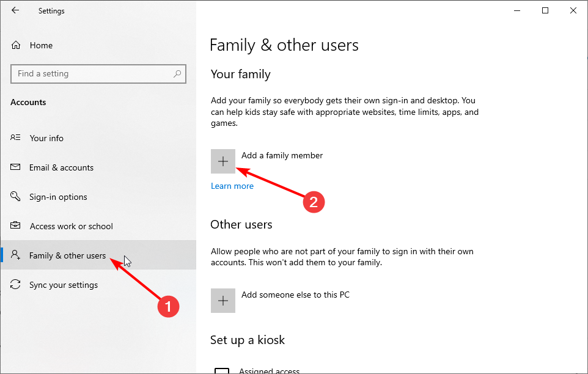Open the Learn more link
588x374 pixels.
pyautogui.click(x=232, y=186)
